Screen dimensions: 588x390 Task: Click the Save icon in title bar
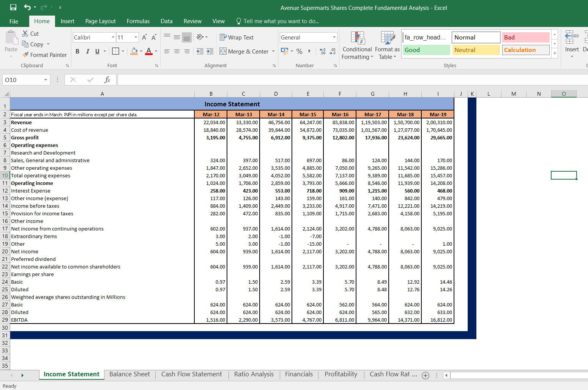coord(13,7)
